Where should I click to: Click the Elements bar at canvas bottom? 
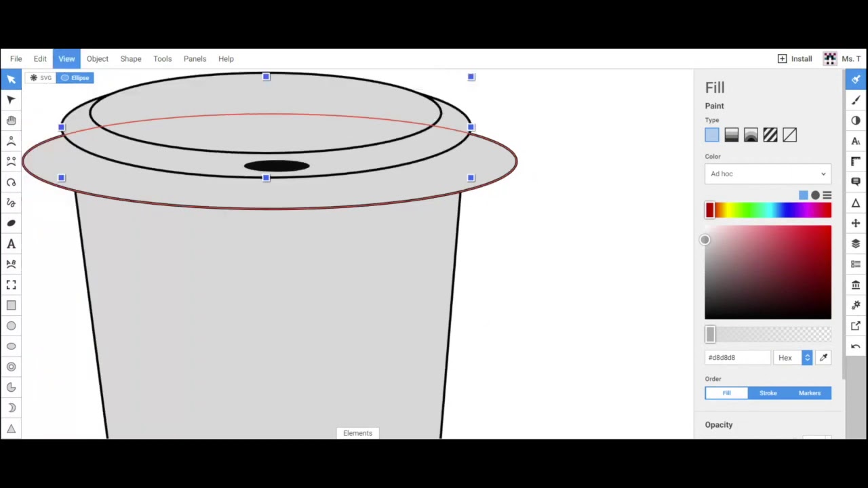pyautogui.click(x=357, y=433)
